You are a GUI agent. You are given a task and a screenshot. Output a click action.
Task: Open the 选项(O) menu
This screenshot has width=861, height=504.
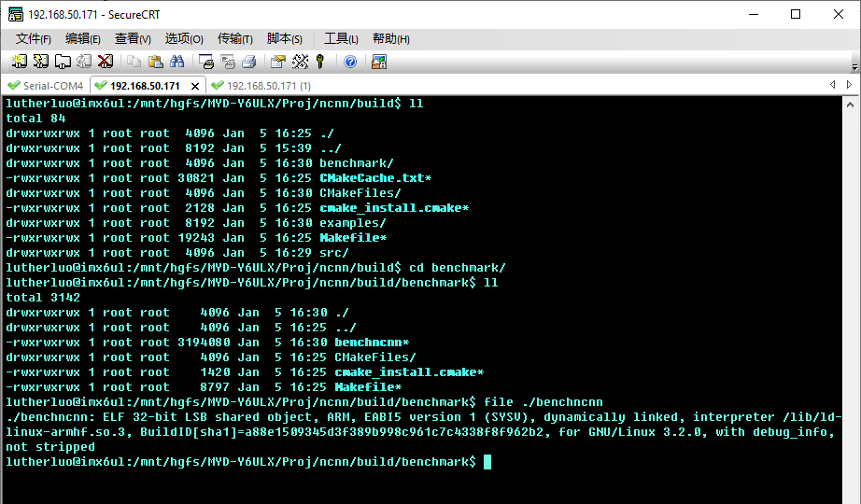(x=184, y=39)
